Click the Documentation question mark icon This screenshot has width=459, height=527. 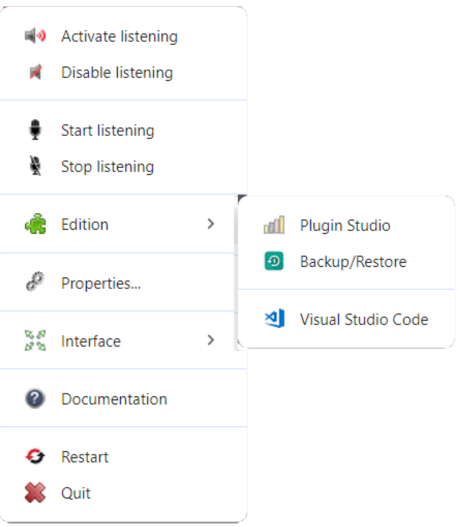click(x=35, y=399)
